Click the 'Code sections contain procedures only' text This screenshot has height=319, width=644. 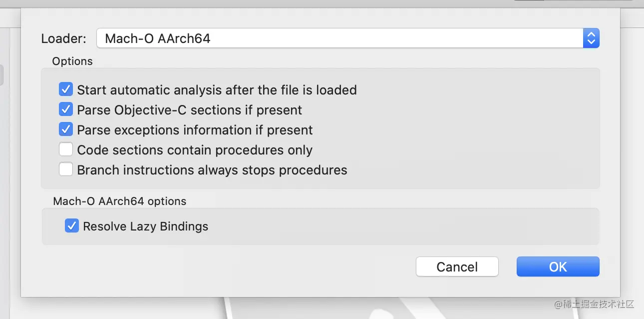point(195,150)
